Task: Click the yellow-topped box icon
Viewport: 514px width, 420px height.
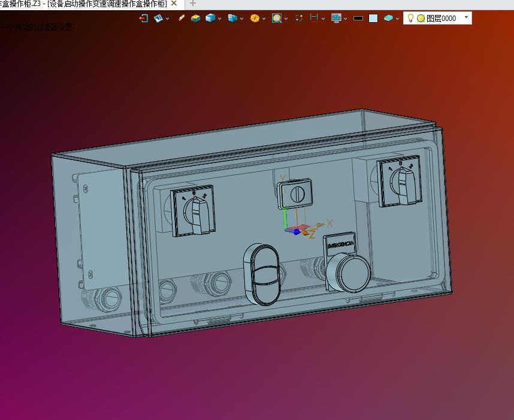Action: [196, 18]
